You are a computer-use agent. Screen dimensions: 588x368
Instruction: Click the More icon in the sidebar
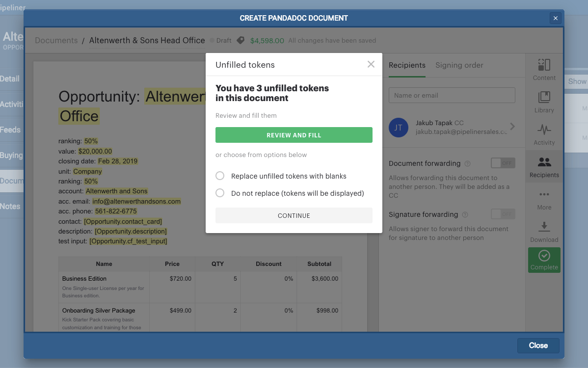(544, 199)
